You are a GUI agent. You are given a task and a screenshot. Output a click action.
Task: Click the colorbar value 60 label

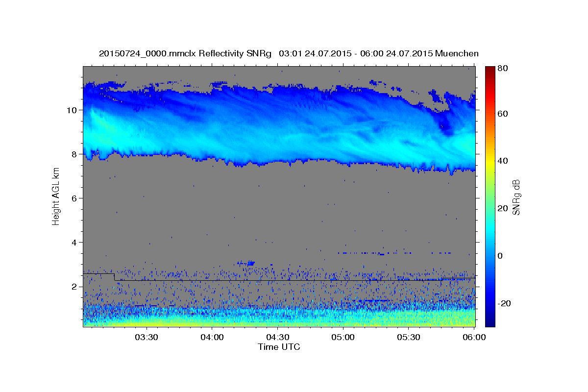pos(502,114)
